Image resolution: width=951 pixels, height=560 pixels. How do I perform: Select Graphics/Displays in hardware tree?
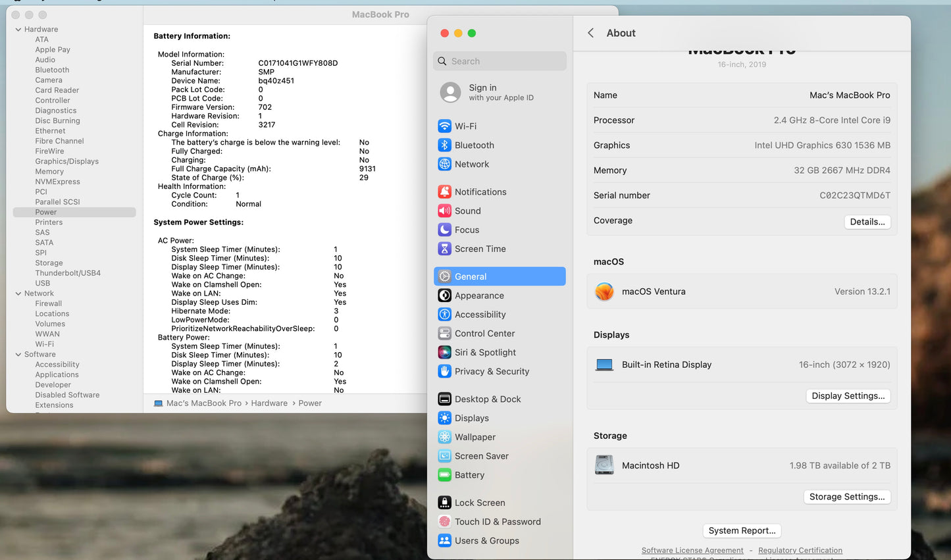tap(66, 161)
